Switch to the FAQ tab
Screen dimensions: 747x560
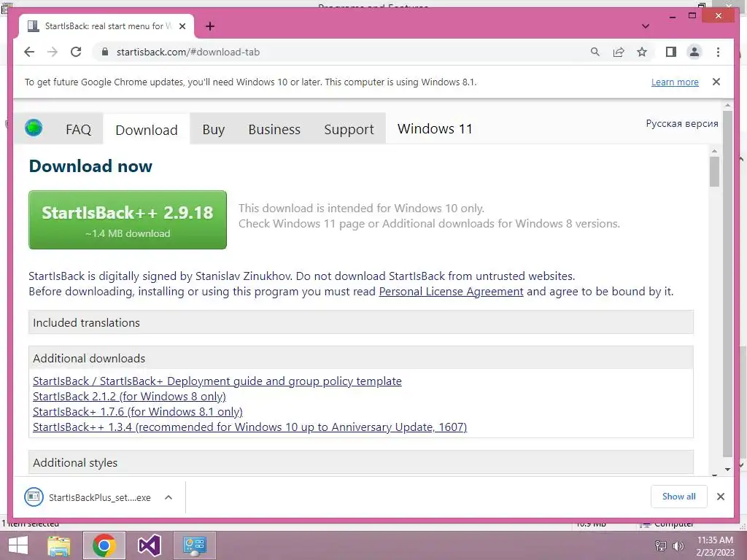pos(78,129)
